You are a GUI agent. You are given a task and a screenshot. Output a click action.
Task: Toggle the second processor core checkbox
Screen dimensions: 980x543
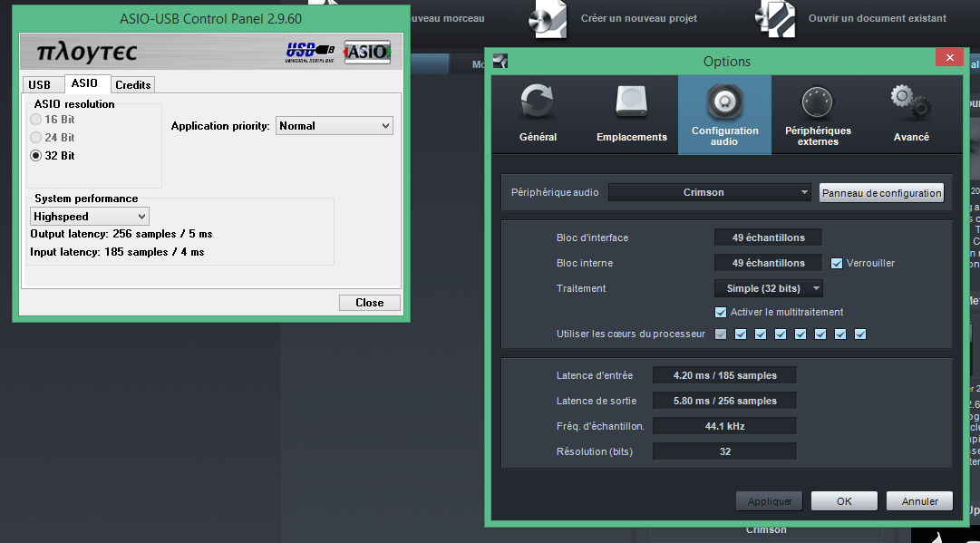pyautogui.click(x=741, y=335)
